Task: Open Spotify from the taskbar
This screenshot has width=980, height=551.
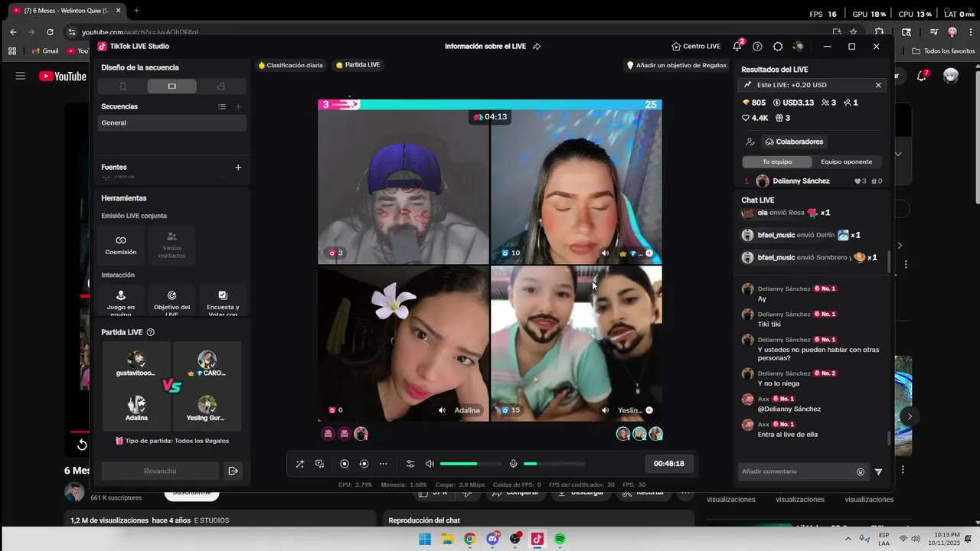Action: pyautogui.click(x=560, y=539)
